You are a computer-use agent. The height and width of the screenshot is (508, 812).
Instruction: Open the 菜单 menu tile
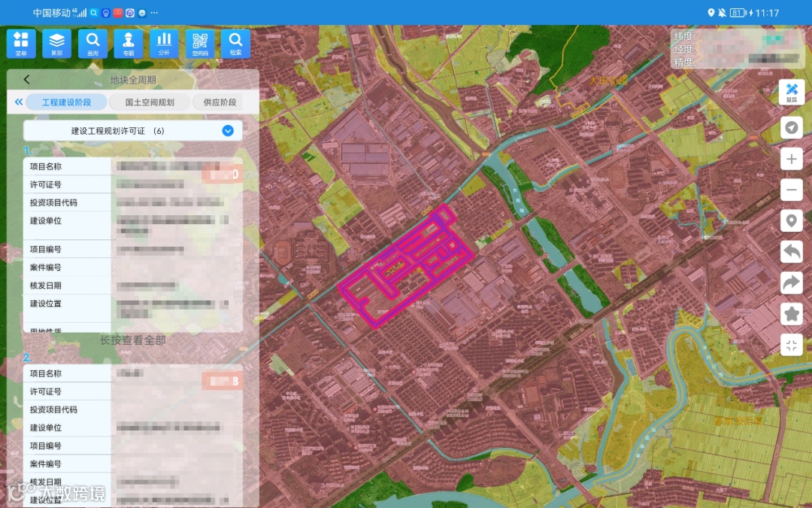point(21,44)
